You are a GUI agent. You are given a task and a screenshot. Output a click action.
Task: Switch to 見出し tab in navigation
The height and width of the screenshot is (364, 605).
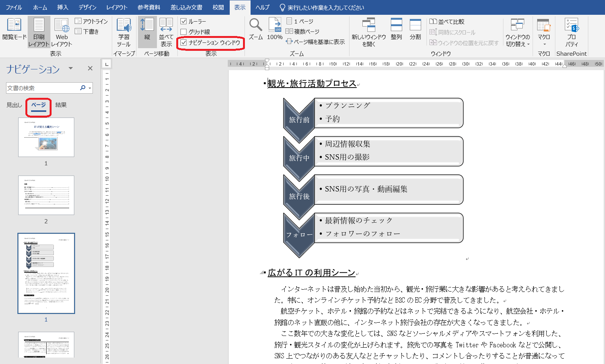tap(14, 105)
